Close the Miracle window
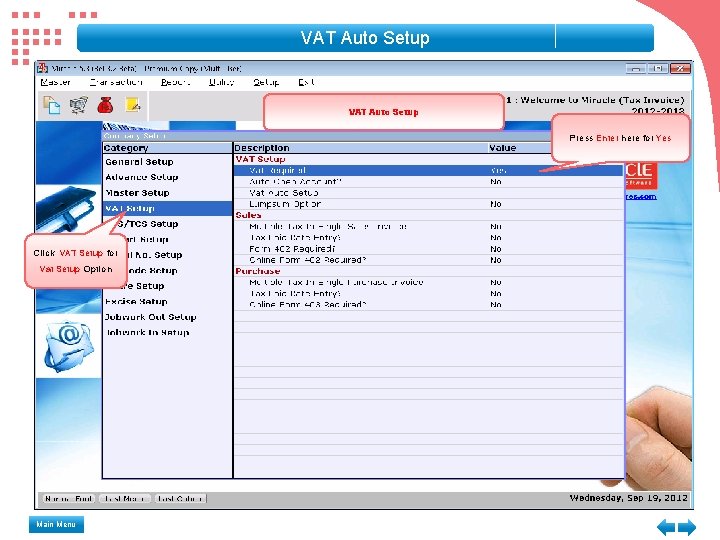The width and height of the screenshot is (720, 540). pos(680,68)
